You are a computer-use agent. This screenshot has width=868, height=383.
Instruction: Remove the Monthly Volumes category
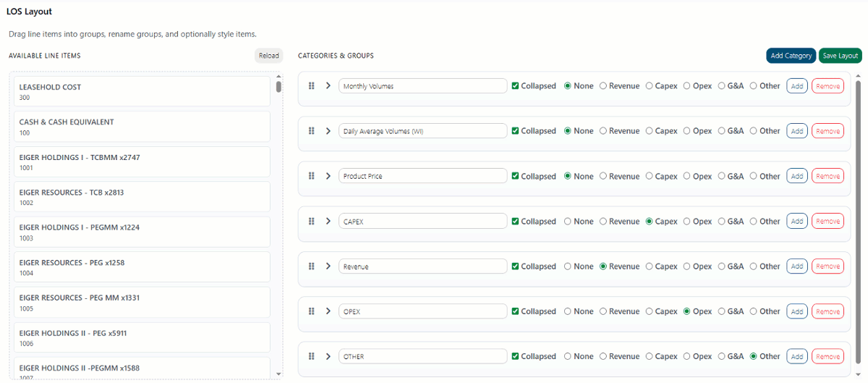[x=827, y=85]
